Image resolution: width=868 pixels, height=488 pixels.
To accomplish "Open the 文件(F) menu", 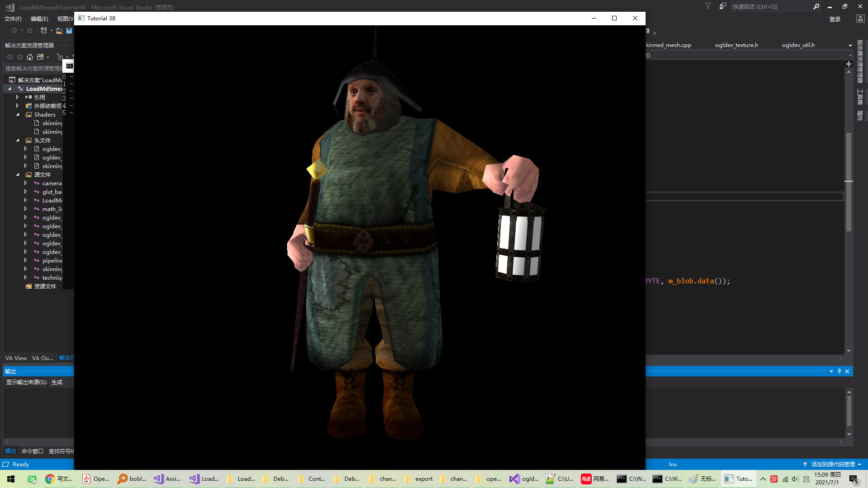I will click(x=13, y=19).
